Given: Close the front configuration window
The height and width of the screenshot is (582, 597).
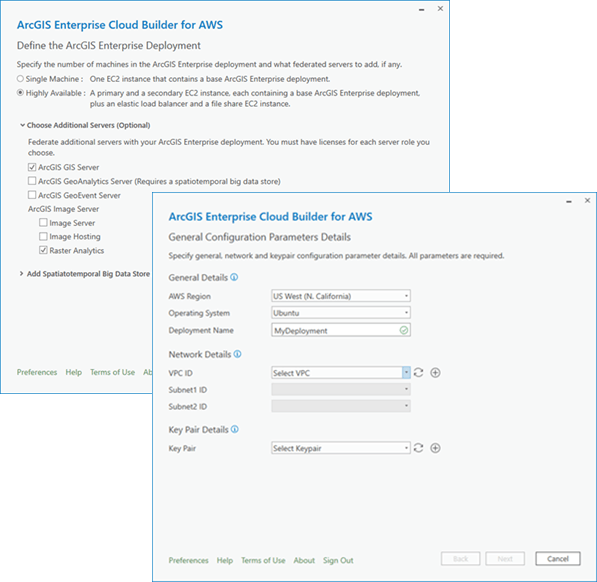Looking at the screenshot, I should [x=587, y=200].
